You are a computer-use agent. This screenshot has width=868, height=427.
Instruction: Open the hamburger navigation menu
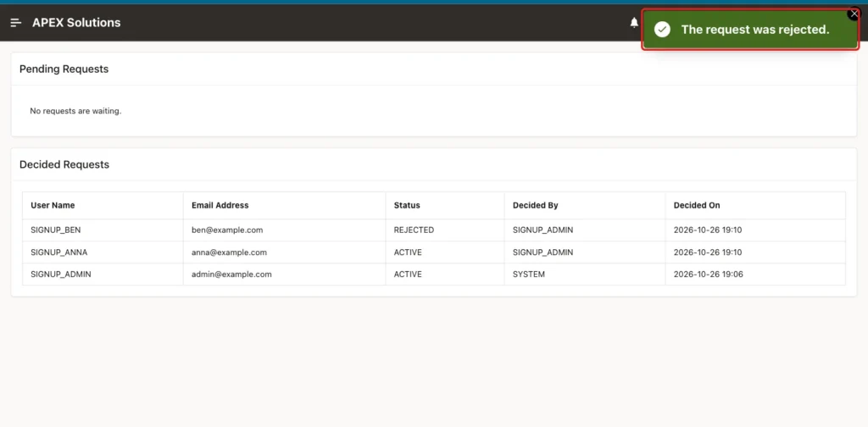tap(16, 23)
